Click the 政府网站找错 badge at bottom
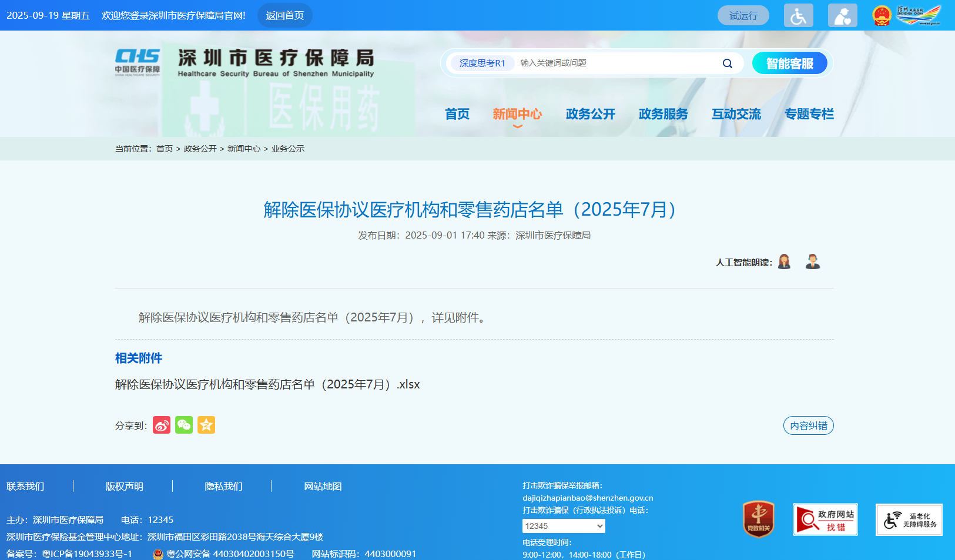This screenshot has height=560, width=955. point(825,519)
